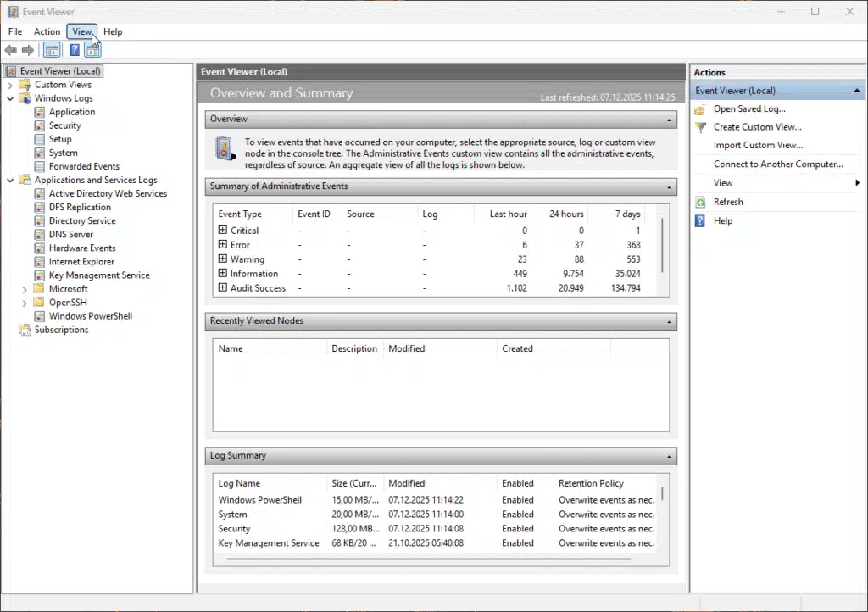The width and height of the screenshot is (868, 612).
Task: Click the Help icon in the toolbar
Action: pos(74,50)
